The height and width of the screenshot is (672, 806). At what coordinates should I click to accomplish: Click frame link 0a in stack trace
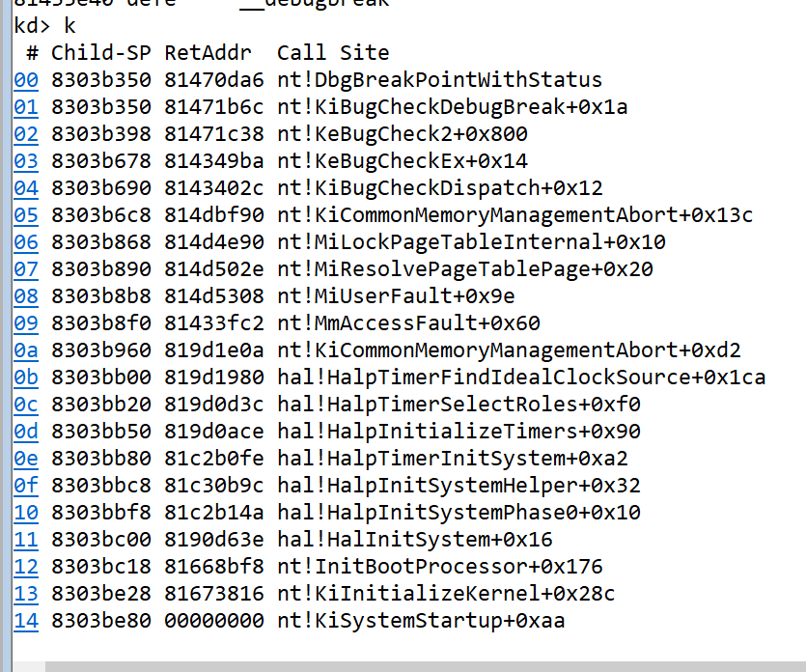pyautogui.click(x=26, y=350)
